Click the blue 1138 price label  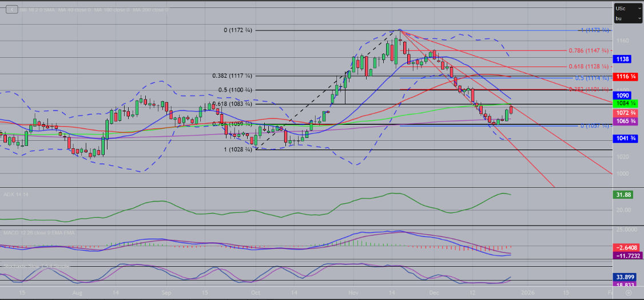tap(622, 59)
